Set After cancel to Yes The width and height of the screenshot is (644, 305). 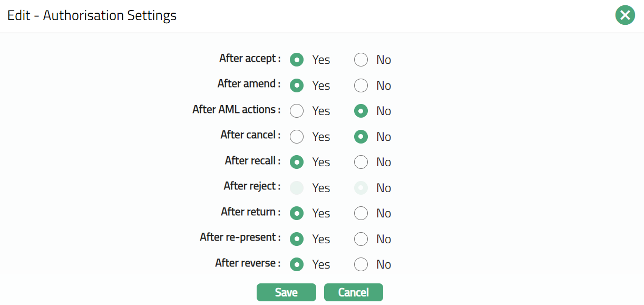point(297,137)
